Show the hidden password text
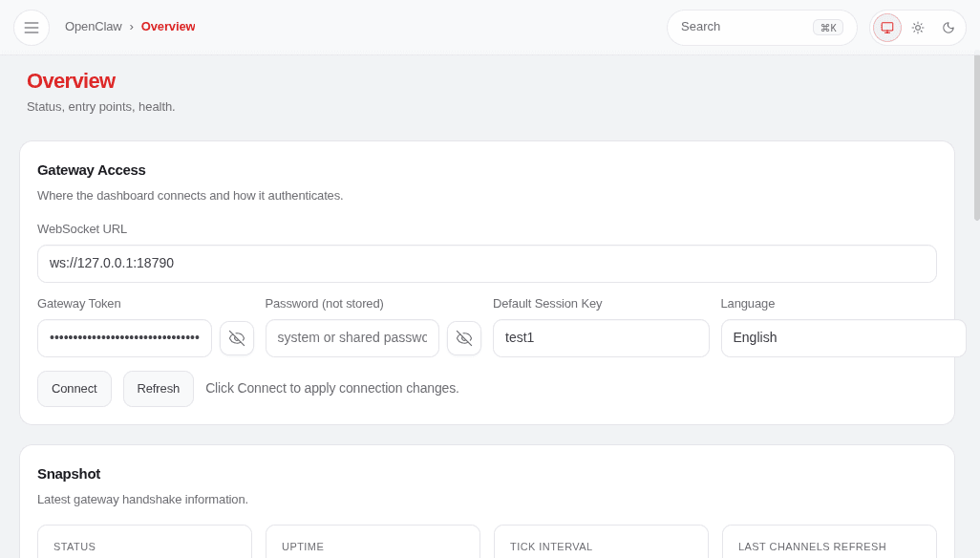The image size is (980, 558). (x=464, y=338)
